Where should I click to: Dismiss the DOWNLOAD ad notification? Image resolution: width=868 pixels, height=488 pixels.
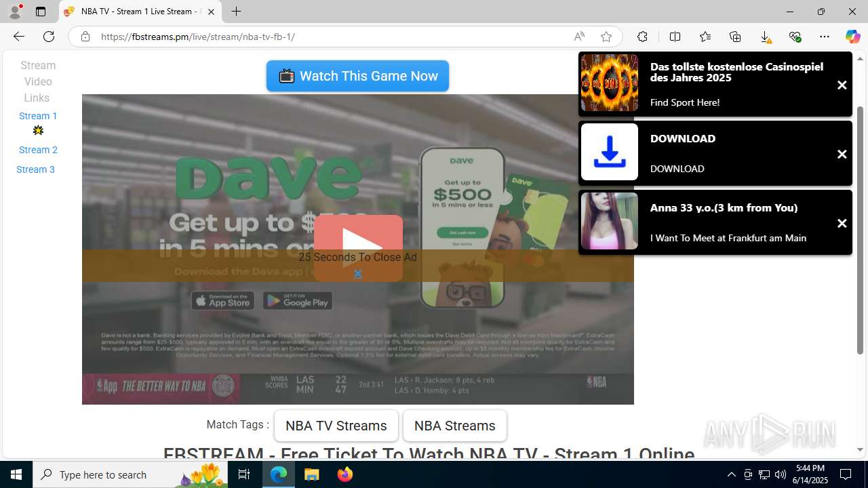[x=842, y=155]
